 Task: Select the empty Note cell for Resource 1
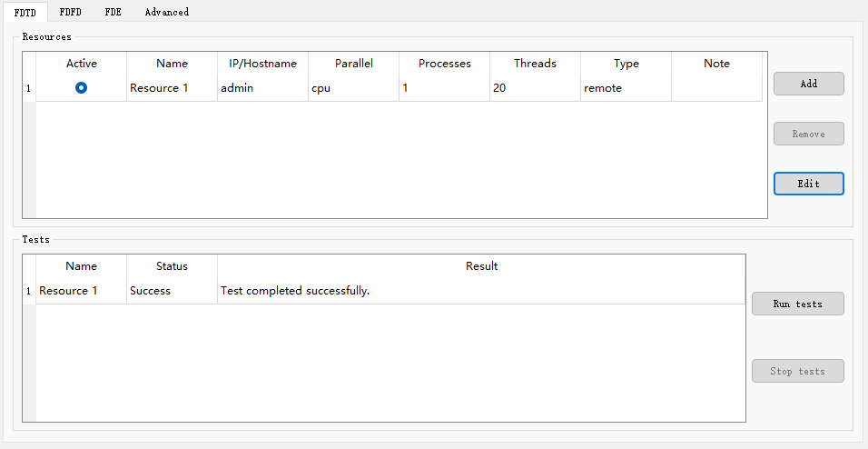click(717, 88)
